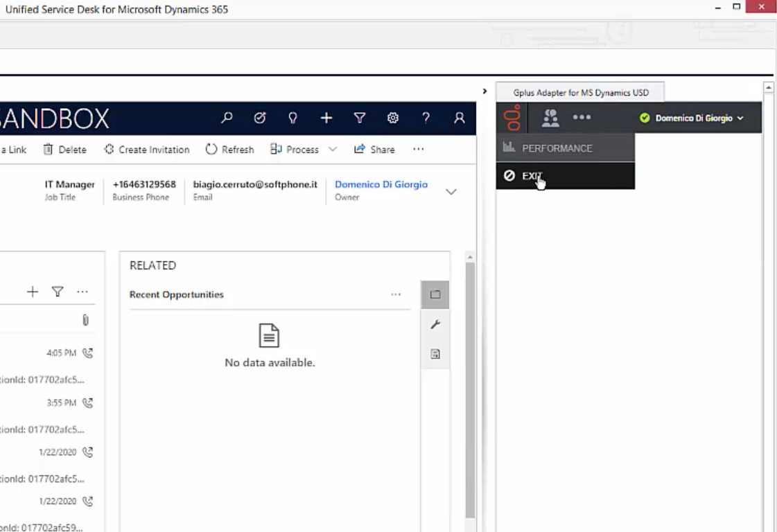The height and width of the screenshot is (532, 777).
Task: Open the Domenico Di Giorgio agent status dropdown
Action: pyautogui.click(x=692, y=118)
